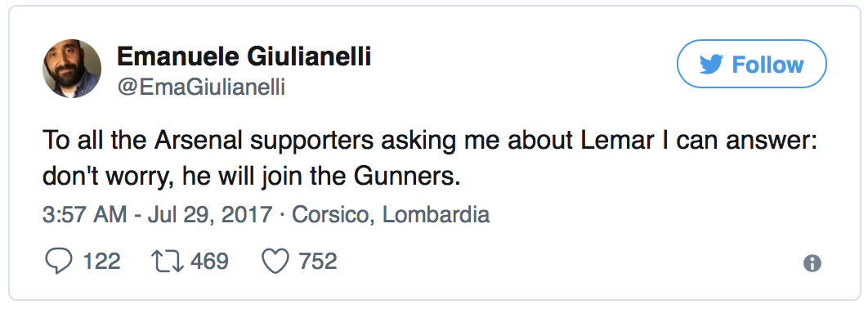Visit the @EmaGiulianelli handle link
The image size is (868, 309).
point(201,87)
